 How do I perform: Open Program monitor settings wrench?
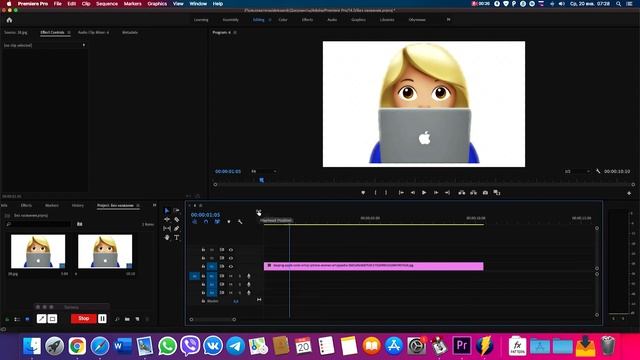pyautogui.click(x=598, y=171)
